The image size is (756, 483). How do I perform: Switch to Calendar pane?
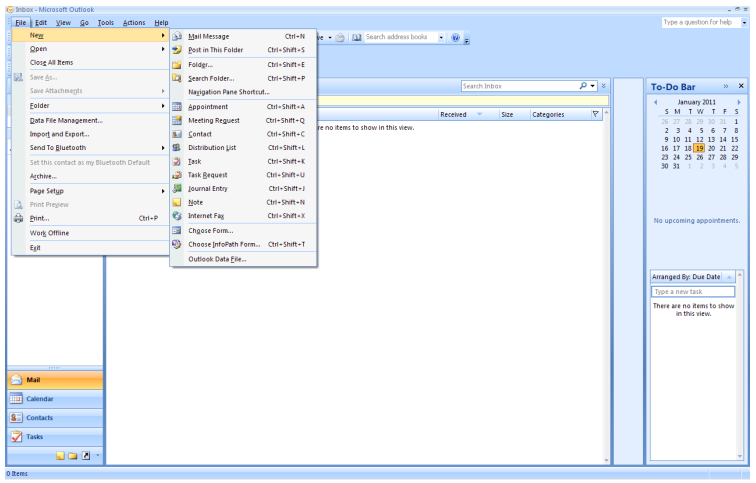(x=55, y=399)
